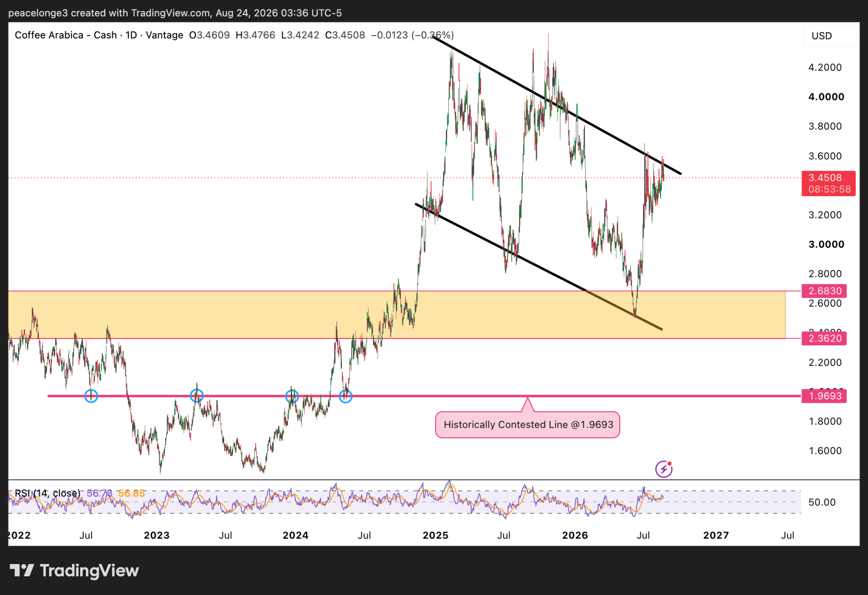868x595 pixels.
Task: Click the Coffee Arabica - Cash symbol title
Action: (66, 35)
